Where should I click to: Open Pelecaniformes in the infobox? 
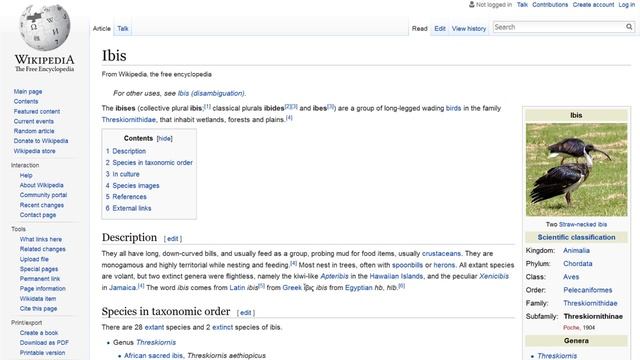coord(588,290)
